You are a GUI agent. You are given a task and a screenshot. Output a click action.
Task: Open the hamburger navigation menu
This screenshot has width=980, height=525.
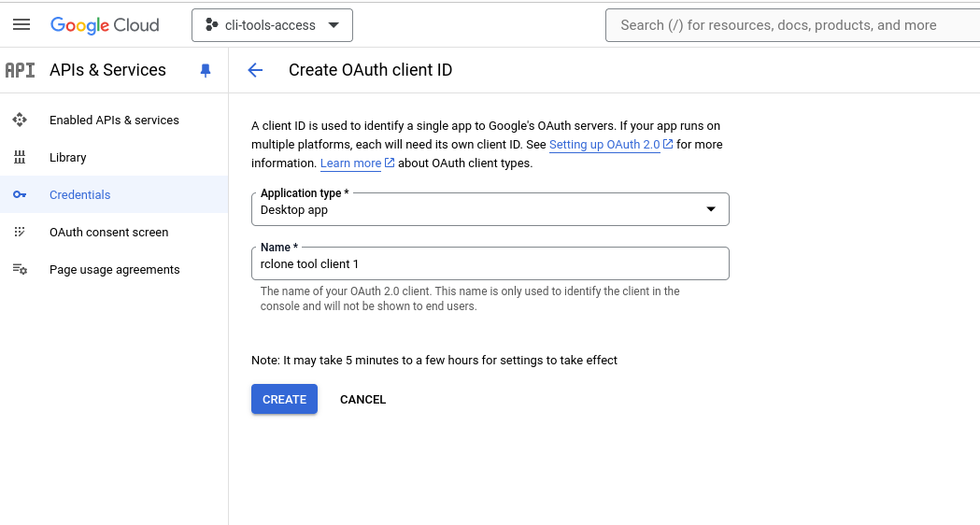click(x=21, y=25)
